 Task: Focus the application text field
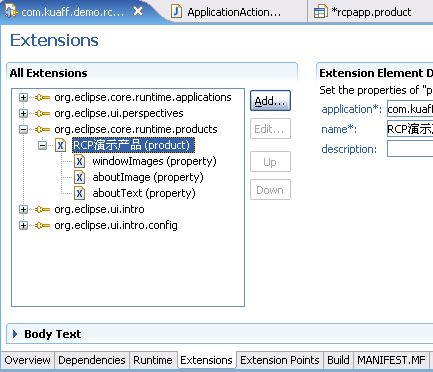(x=410, y=109)
